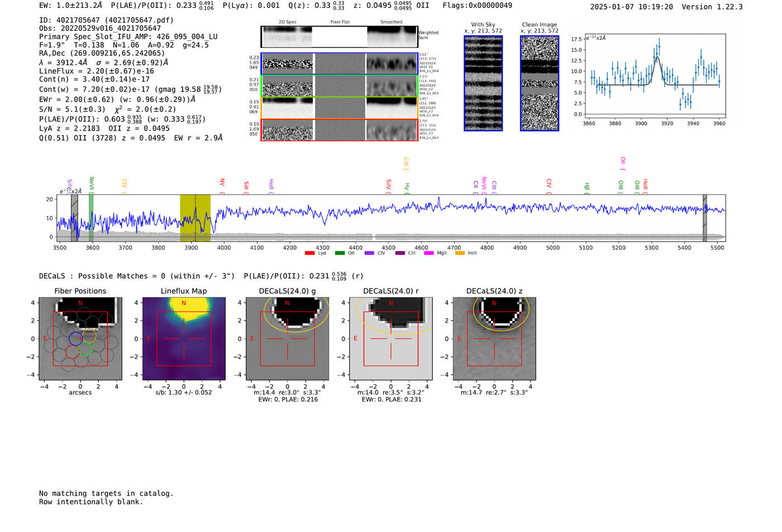Open the Lineflux Map image
This screenshot has width=782, height=532.
tap(184, 339)
